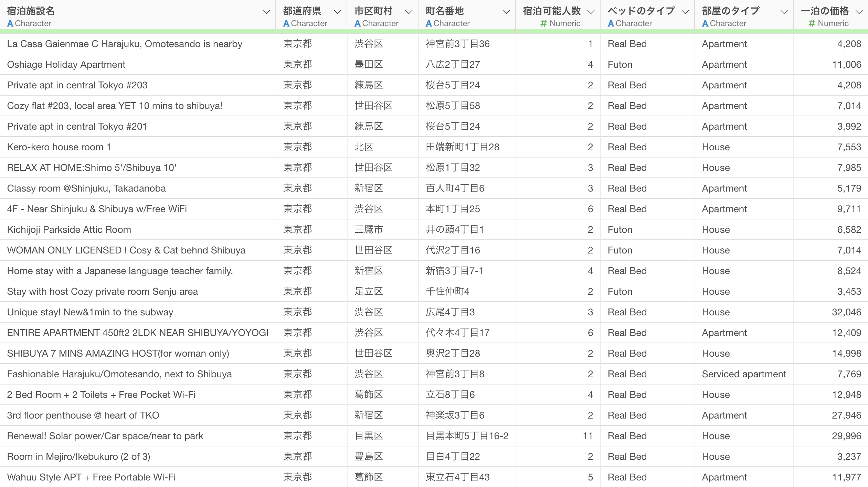Click cell 'Cozy flat #203, local area YET 10 mins to shibuya!'
Screen dimensions: 868x487
point(138,106)
